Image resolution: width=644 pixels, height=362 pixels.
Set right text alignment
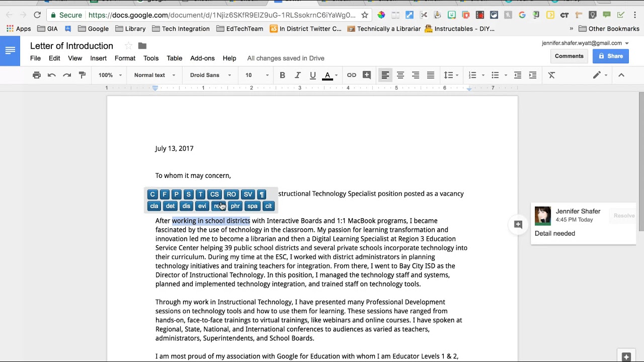point(416,75)
